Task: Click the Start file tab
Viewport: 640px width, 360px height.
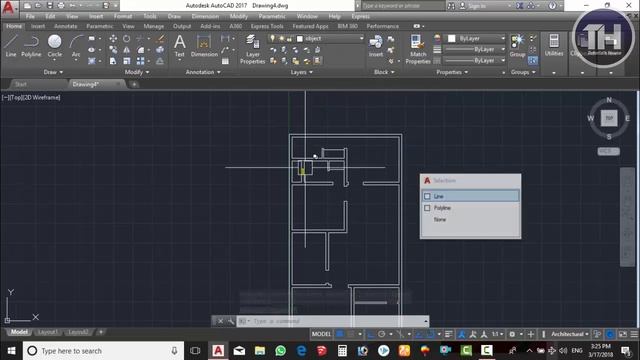Action: pyautogui.click(x=21, y=84)
